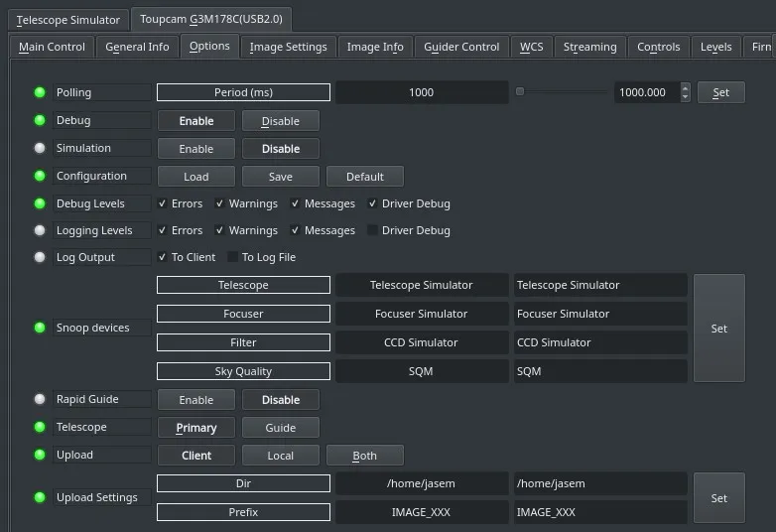776x532 pixels.
Task: Click Disable for Simulation
Action: coord(281,149)
